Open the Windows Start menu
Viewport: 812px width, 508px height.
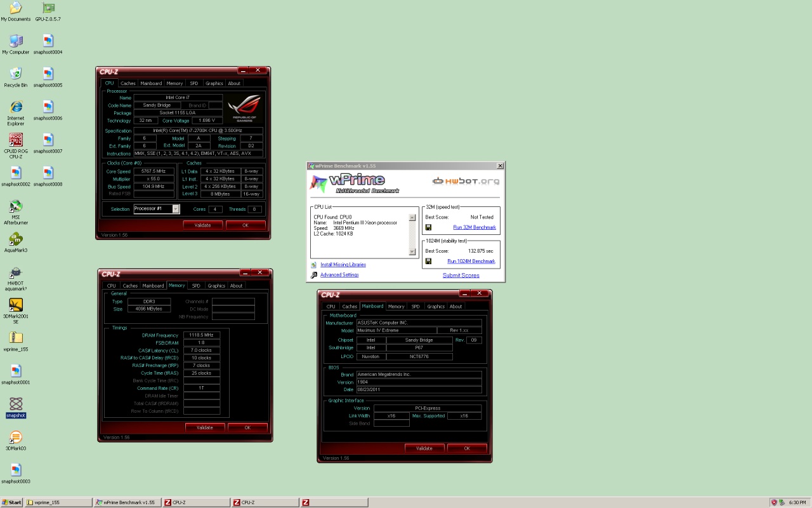pos(11,502)
